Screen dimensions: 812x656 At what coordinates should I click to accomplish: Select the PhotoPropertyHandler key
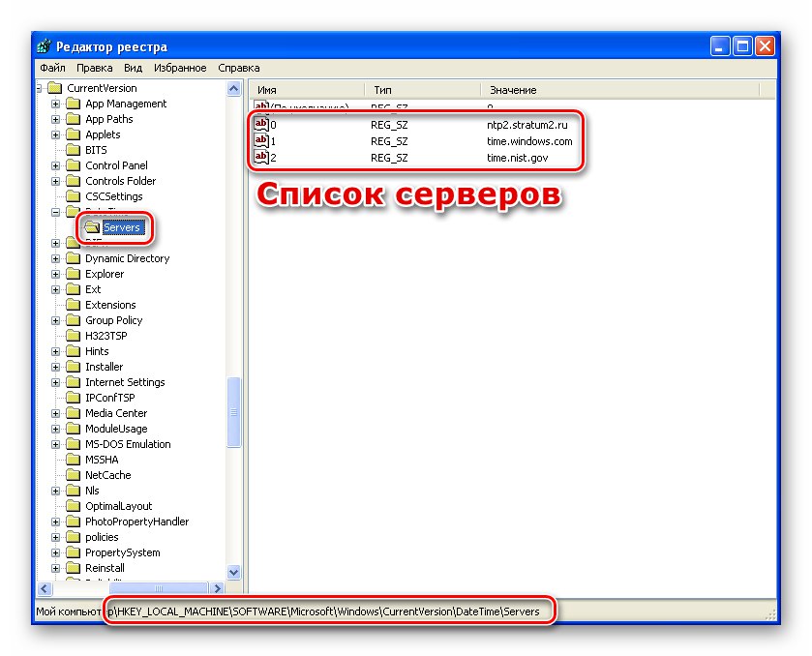(x=136, y=522)
